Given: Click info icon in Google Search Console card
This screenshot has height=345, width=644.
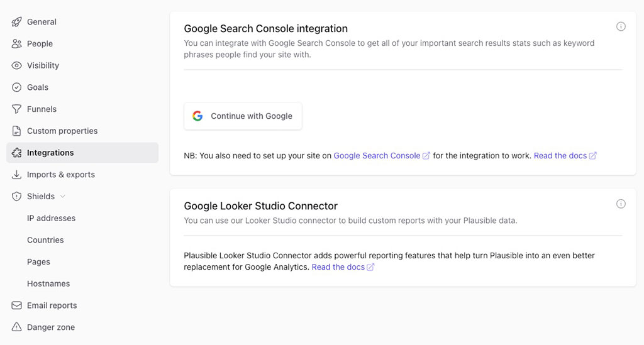Looking at the screenshot, I should [x=621, y=26].
